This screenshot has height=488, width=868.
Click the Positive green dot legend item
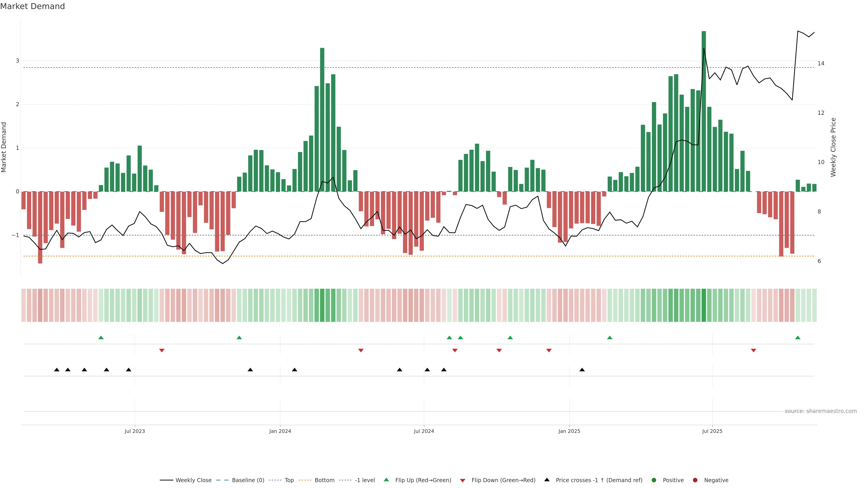tap(654, 480)
